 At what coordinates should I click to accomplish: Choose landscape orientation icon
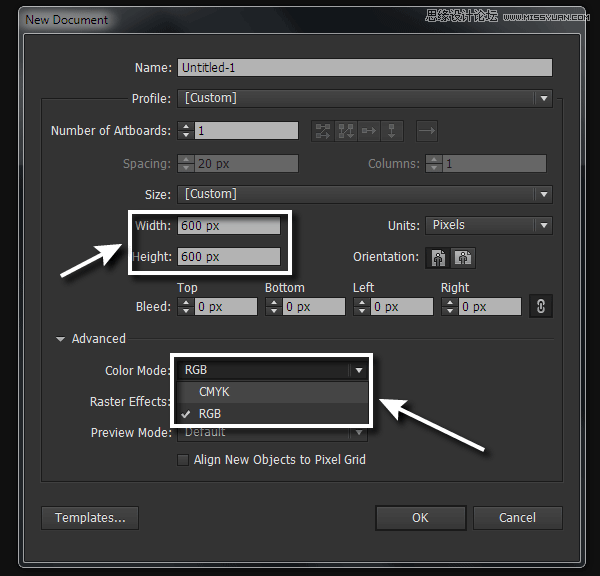coord(462,257)
